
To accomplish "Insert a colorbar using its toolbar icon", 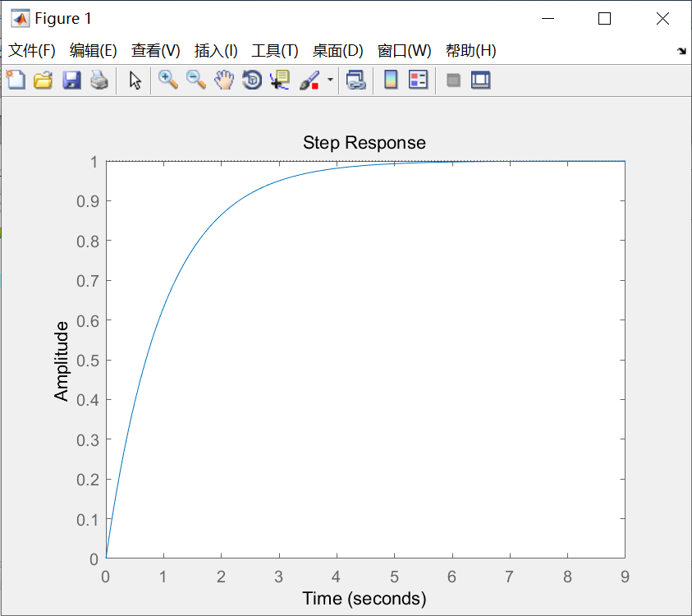I will click(x=389, y=80).
